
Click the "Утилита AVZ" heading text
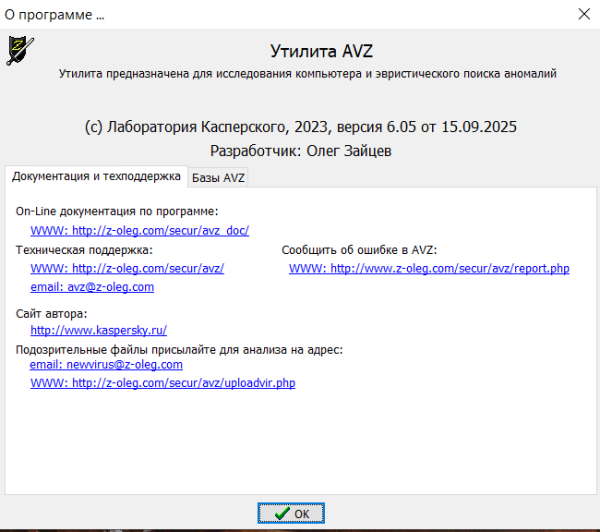[321, 51]
